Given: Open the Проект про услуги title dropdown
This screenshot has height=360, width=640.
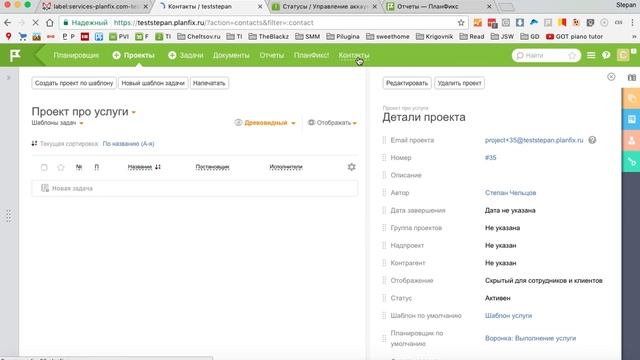Looking at the screenshot, I should [x=133, y=112].
